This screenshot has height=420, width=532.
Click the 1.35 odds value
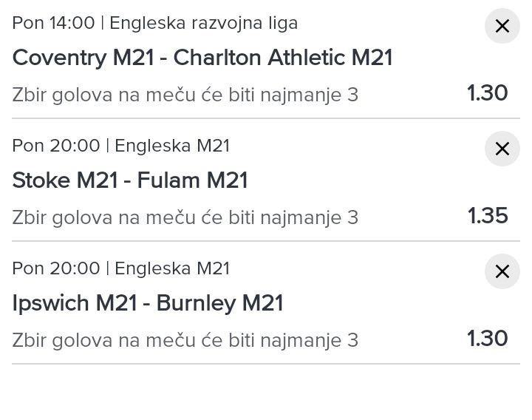(x=488, y=216)
